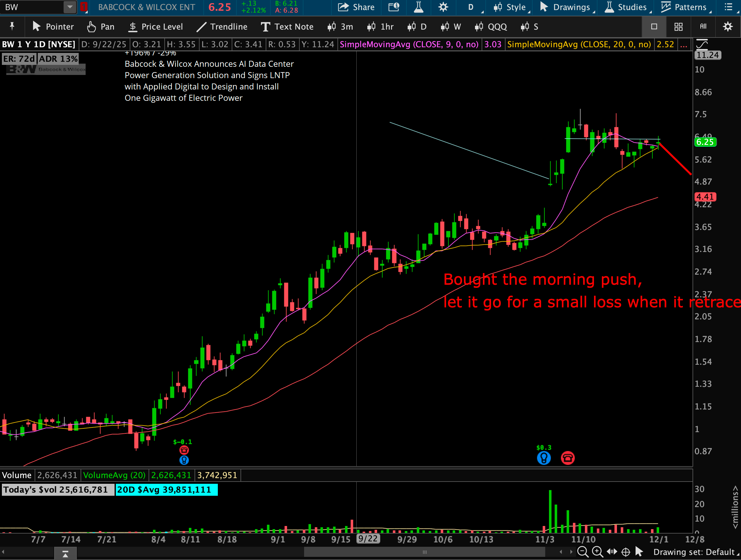Expand the BW symbol dropdown arrow
The width and height of the screenshot is (741, 560).
(70, 7)
